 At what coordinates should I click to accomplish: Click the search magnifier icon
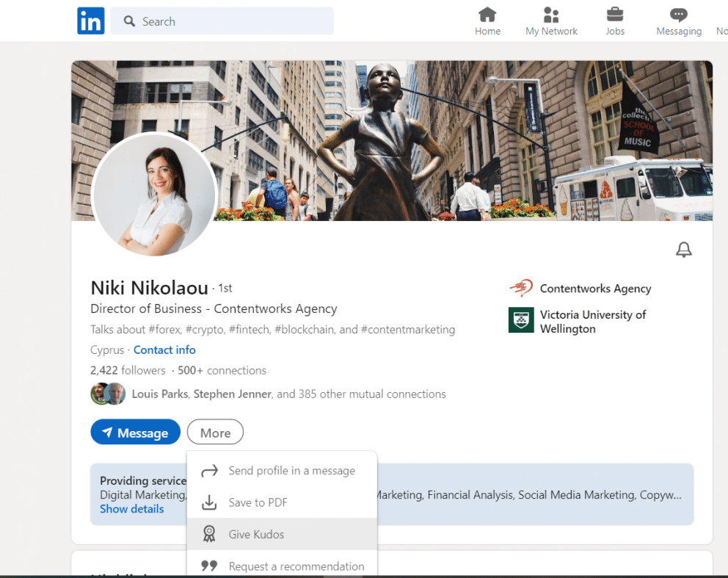129,21
